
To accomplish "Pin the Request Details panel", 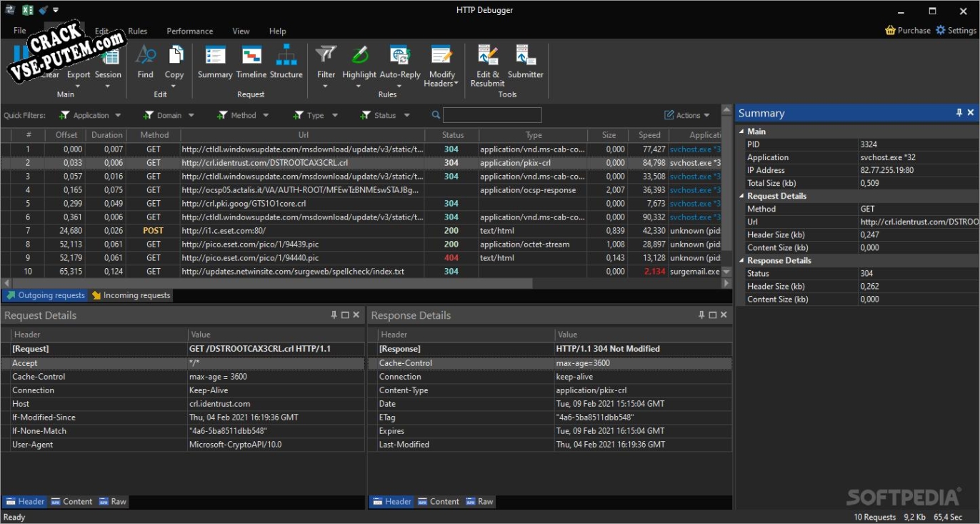I will (334, 315).
